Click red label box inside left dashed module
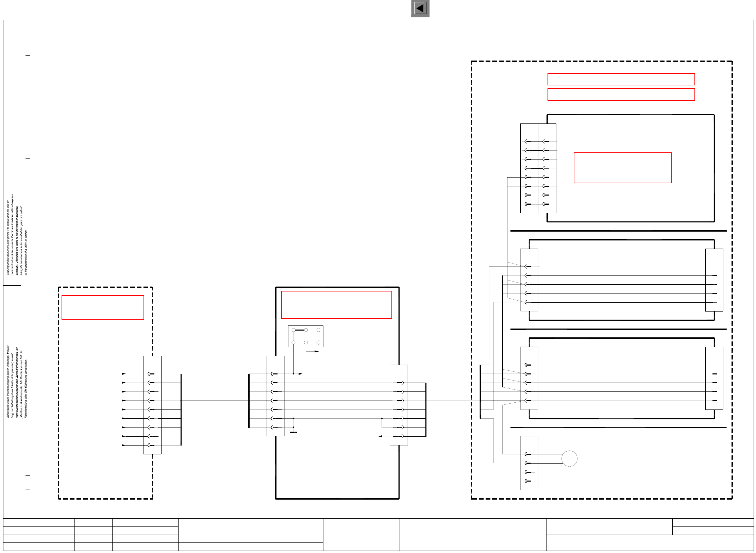 103,307
